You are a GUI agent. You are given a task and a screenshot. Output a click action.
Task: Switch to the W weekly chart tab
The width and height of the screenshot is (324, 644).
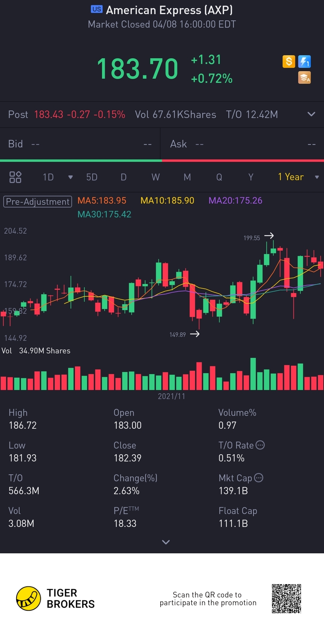(156, 177)
